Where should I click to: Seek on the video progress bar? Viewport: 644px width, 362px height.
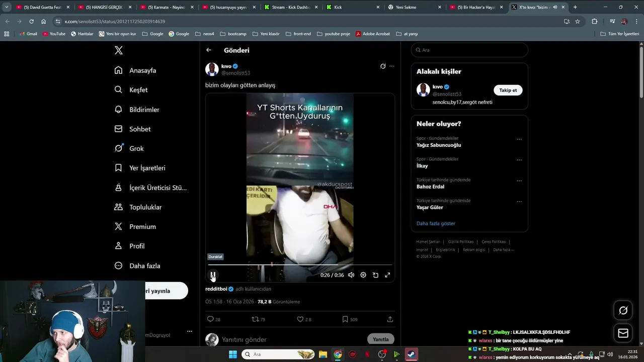(x=300, y=264)
